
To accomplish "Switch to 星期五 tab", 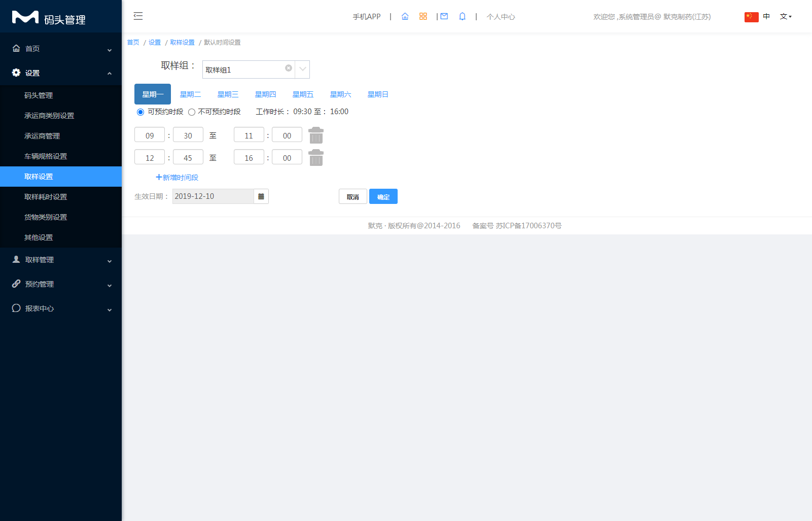I will 303,94.
